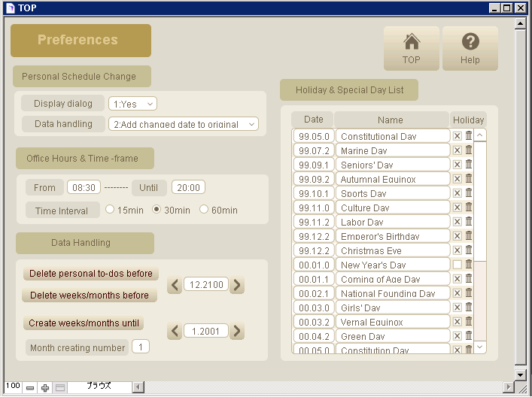
Task: Toggle the Holiday checkbox for Marine Day
Action: coord(458,150)
